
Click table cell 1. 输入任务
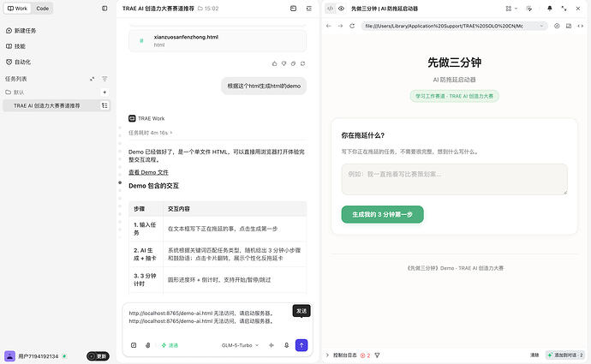[146, 229]
